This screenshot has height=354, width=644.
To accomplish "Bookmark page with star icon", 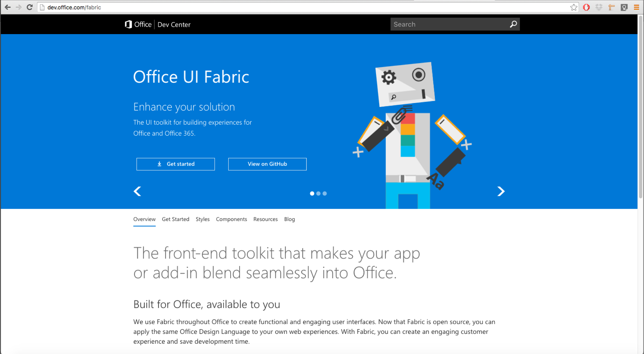I will pos(574,7).
